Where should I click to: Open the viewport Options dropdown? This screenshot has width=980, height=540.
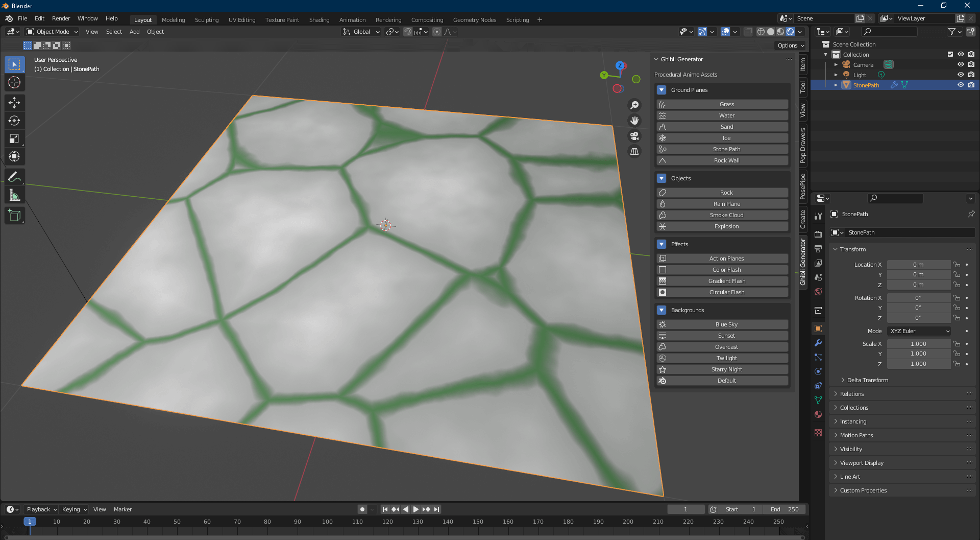click(791, 45)
